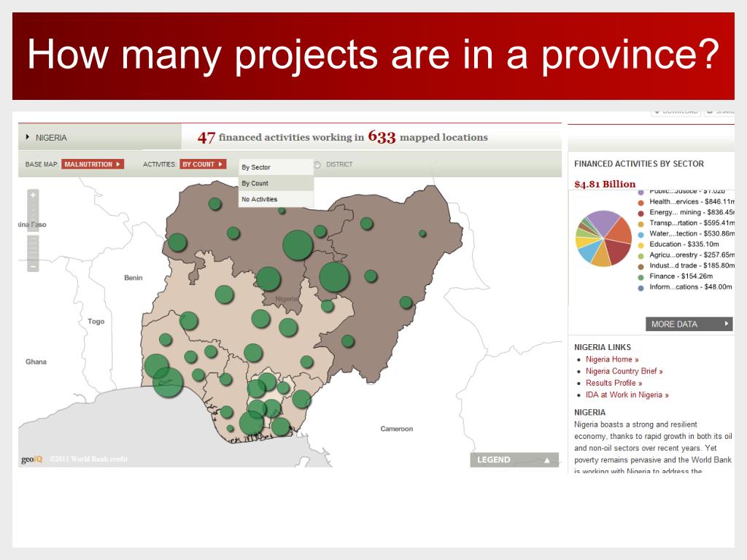Open the BY COUNT activities dropdown
Viewport: 747px width, 560px height.
pyautogui.click(x=203, y=164)
